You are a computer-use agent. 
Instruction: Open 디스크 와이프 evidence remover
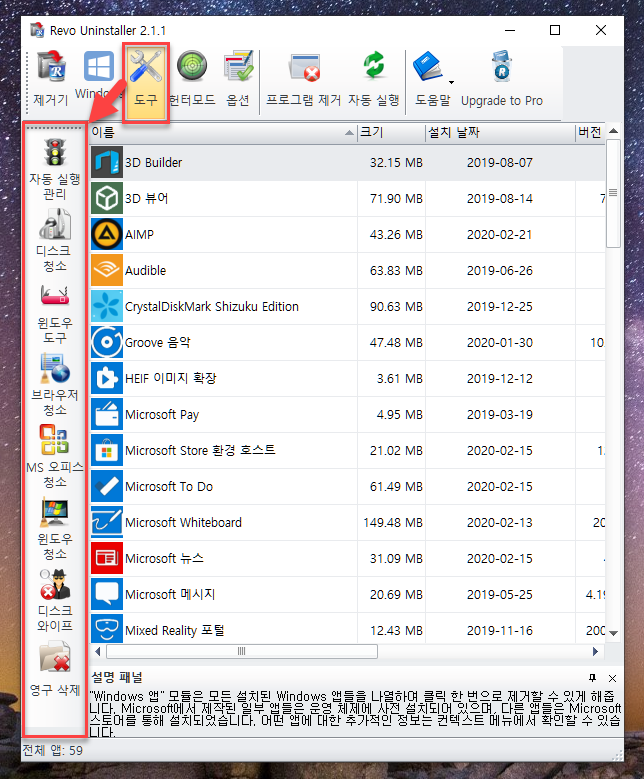[x=55, y=600]
